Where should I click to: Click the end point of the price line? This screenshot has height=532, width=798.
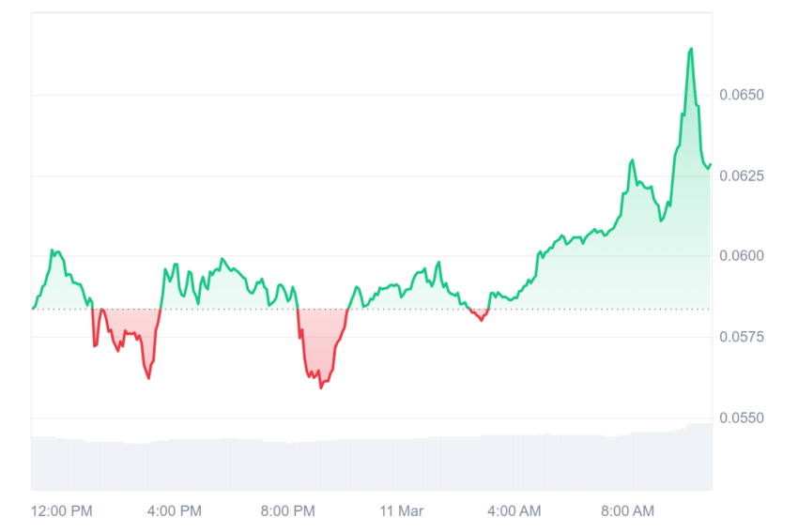[x=711, y=164]
